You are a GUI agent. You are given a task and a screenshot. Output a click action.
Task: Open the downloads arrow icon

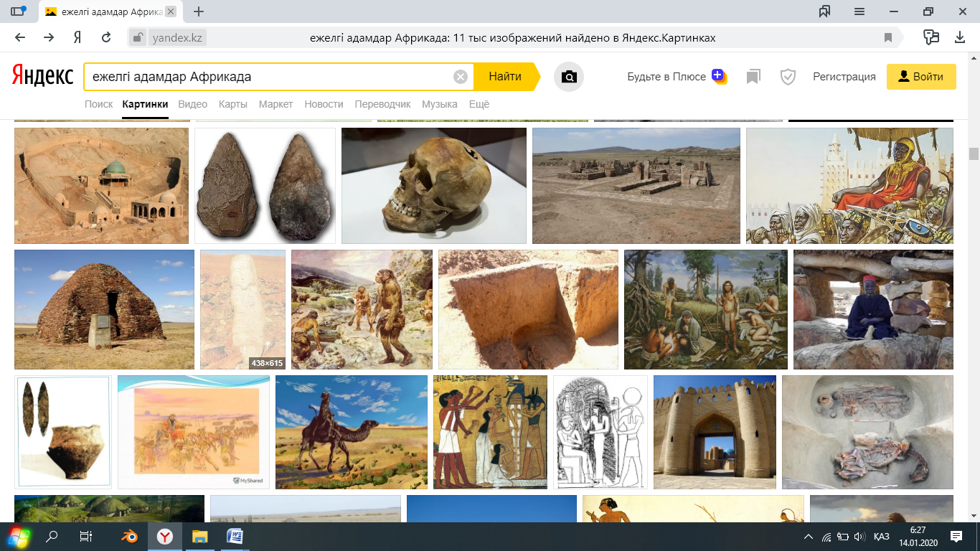960,37
